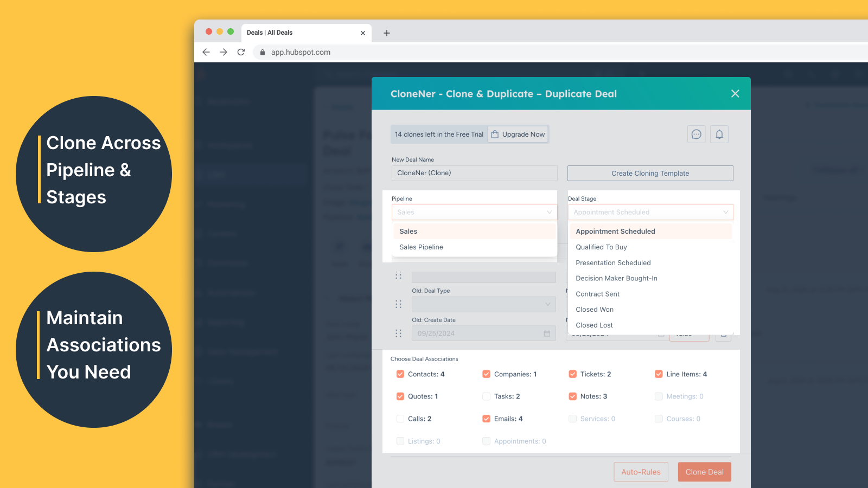Toggle the Listings: 0 checkbox

pyautogui.click(x=400, y=441)
